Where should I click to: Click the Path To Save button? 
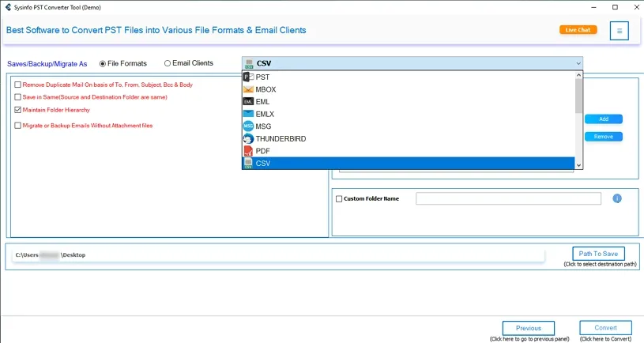[598, 254]
